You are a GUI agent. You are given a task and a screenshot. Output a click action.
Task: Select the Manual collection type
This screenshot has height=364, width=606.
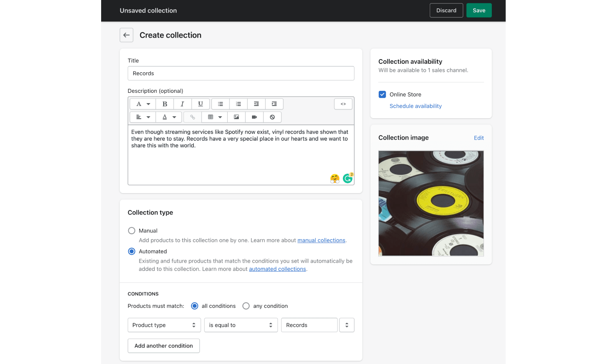(x=132, y=230)
